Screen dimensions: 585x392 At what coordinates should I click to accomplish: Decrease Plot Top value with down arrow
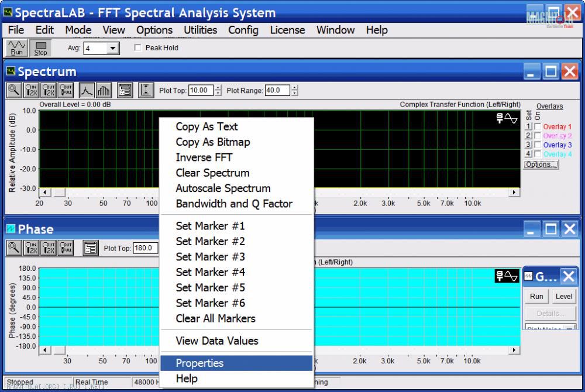click(218, 93)
